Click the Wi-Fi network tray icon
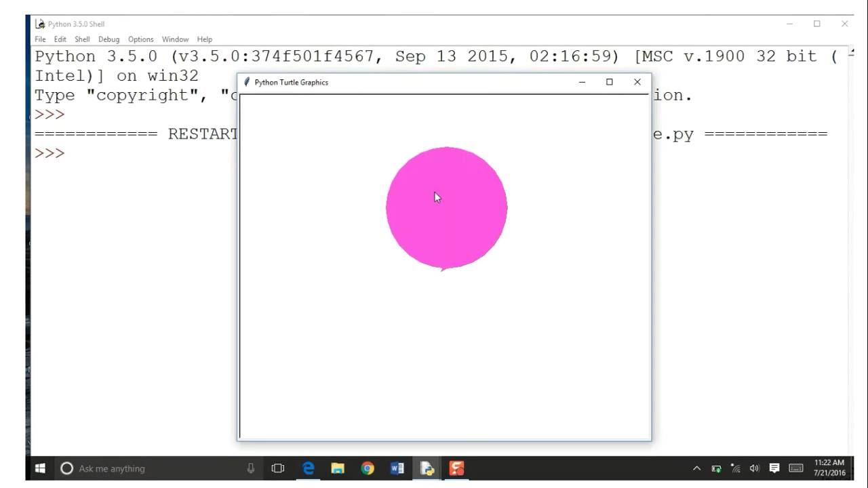This screenshot has height=488, width=868. point(736,468)
